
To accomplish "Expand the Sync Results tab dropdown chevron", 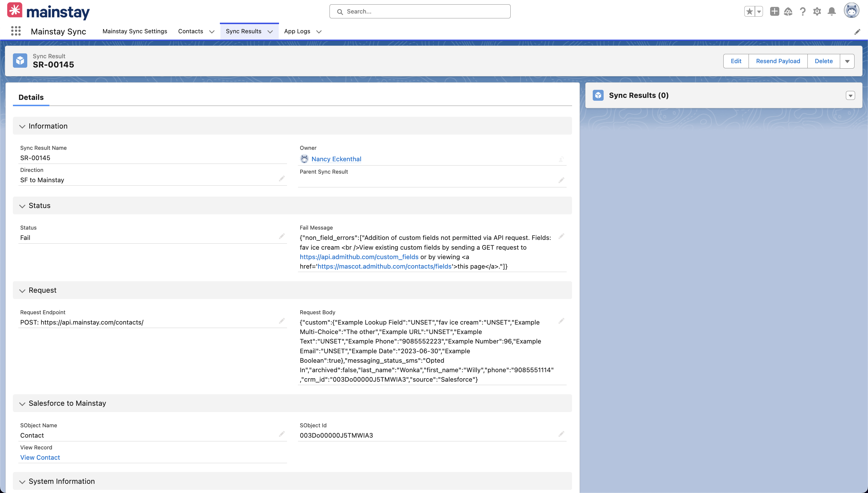I will click(x=270, y=32).
